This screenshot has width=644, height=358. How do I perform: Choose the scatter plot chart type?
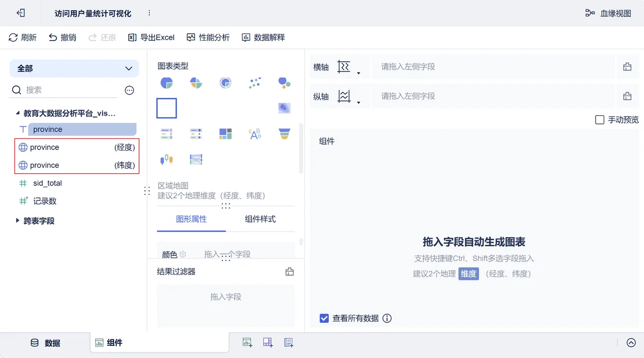[x=255, y=83]
